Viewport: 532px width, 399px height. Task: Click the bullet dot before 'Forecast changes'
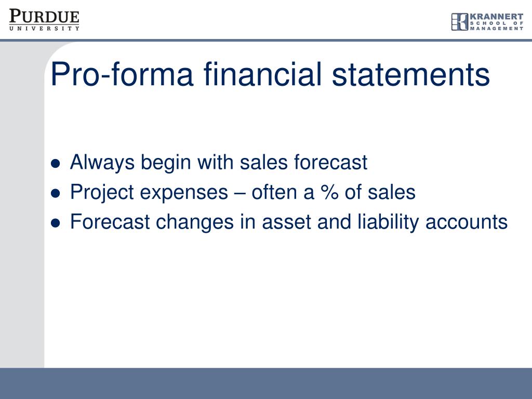(55, 223)
